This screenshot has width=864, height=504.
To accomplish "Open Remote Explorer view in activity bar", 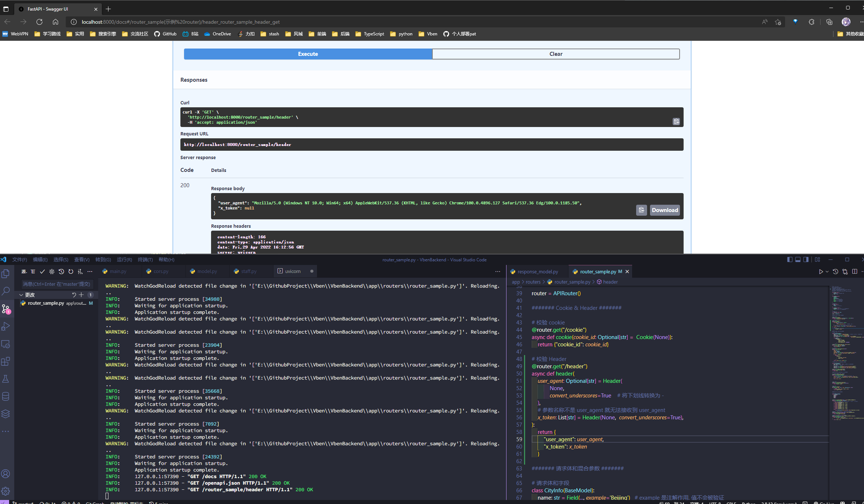I will (6, 344).
